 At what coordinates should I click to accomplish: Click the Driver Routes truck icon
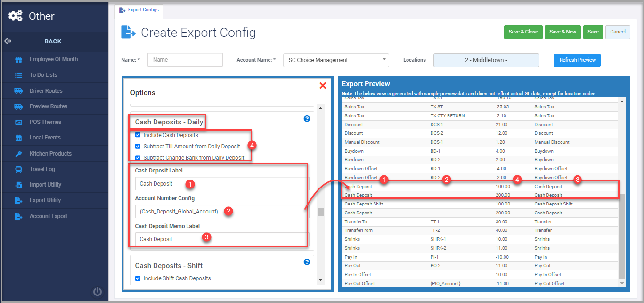(x=18, y=90)
